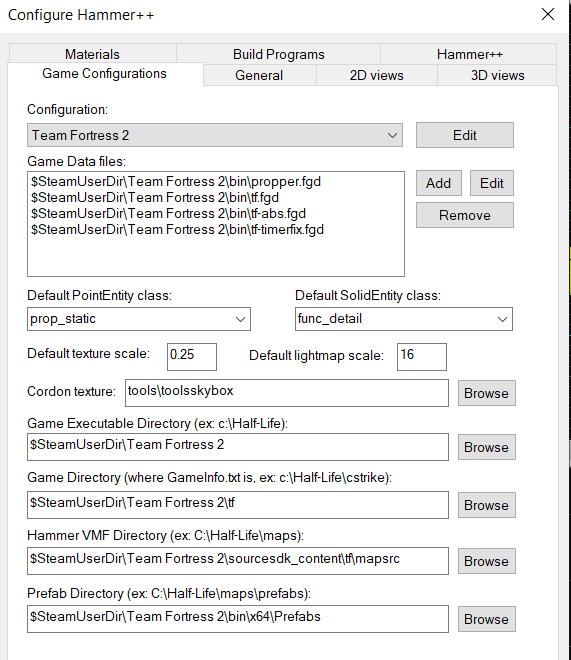Expand the Default PointEntity class dropdown

[139, 319]
